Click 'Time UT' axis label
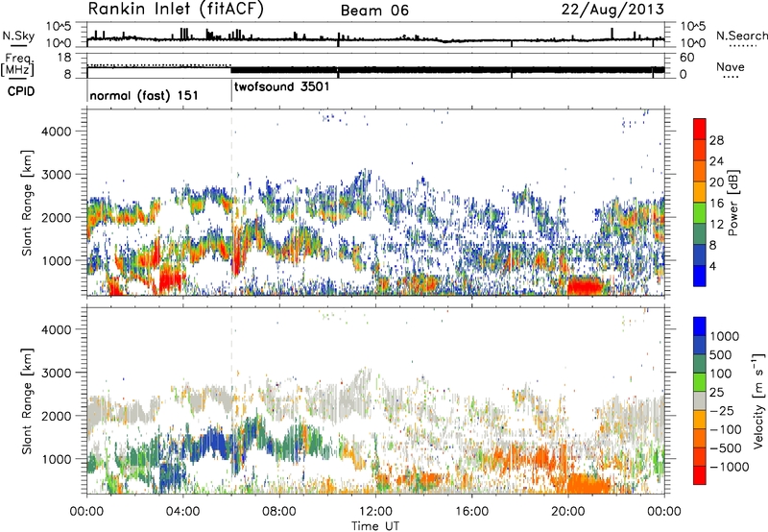 tap(375, 526)
